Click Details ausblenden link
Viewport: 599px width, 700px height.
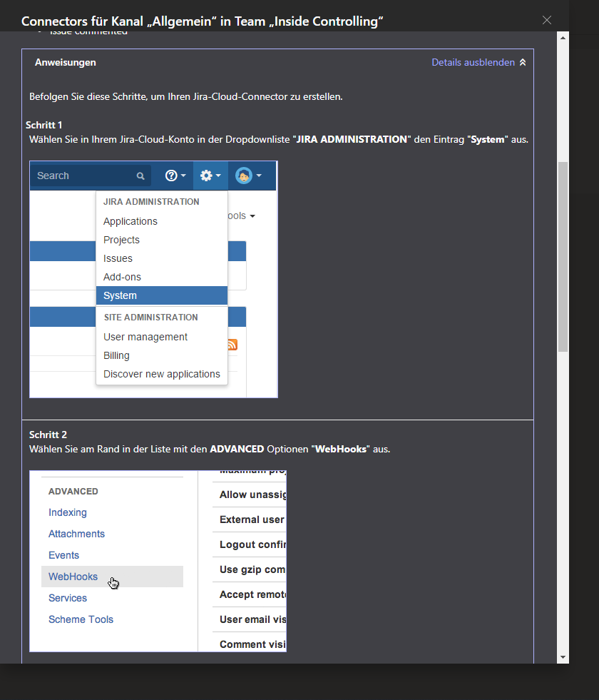click(x=473, y=63)
